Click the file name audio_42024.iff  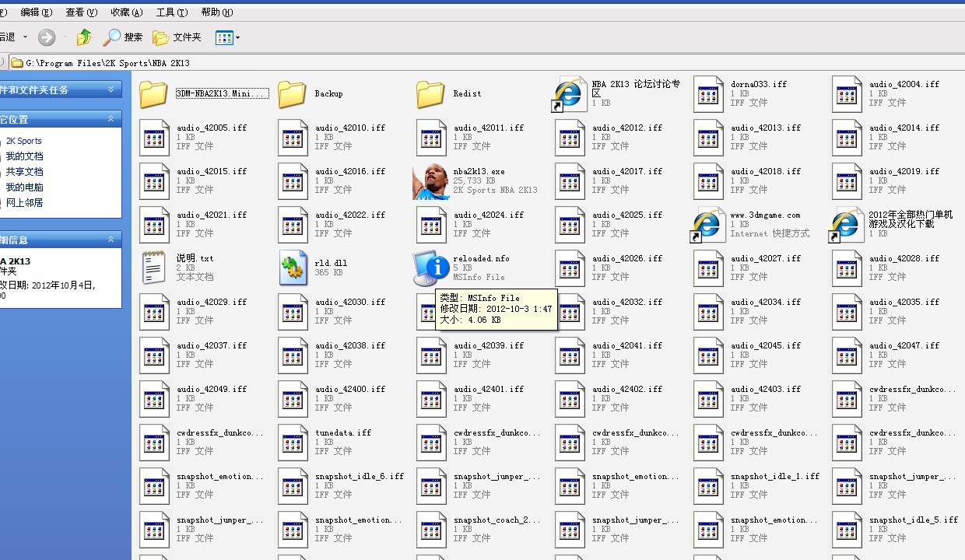[x=489, y=215]
